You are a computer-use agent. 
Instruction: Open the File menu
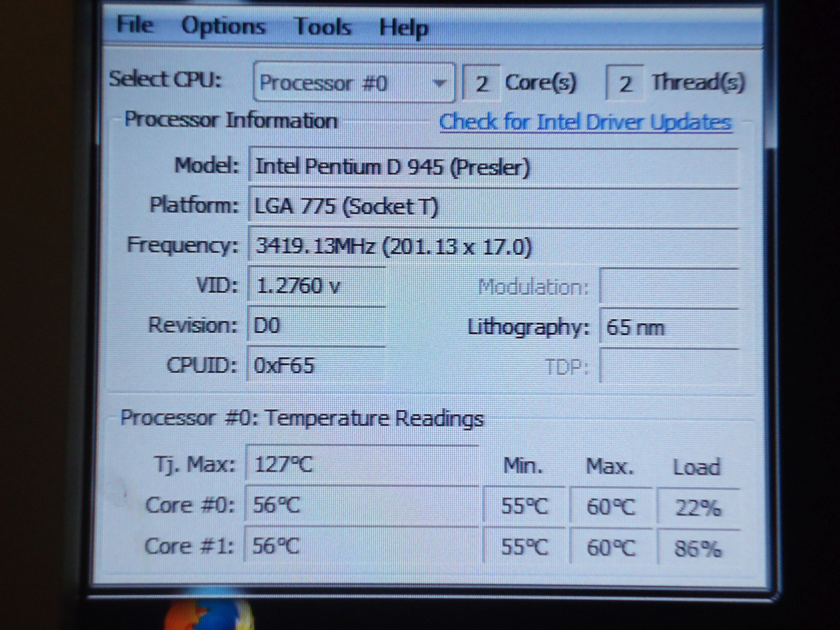(x=135, y=26)
